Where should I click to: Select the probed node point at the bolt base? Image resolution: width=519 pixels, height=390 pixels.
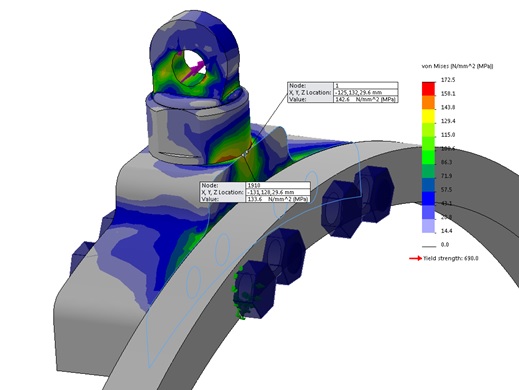coord(245,153)
